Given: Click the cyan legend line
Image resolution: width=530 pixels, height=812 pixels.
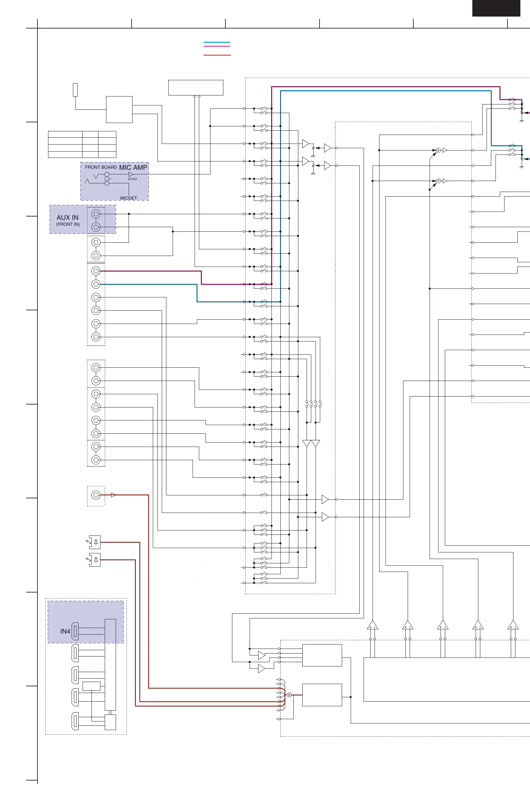Looking at the screenshot, I should (x=217, y=42).
